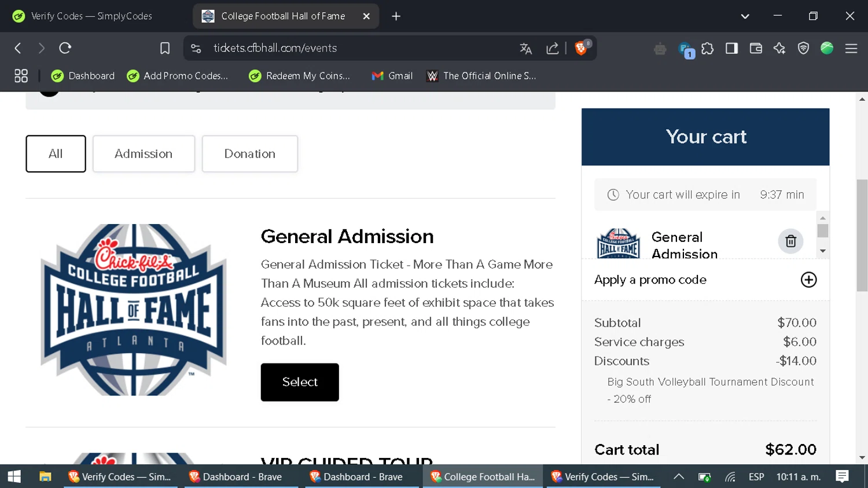This screenshot has width=868, height=488.
Task: Open the Windows Start menu
Action: (x=14, y=476)
